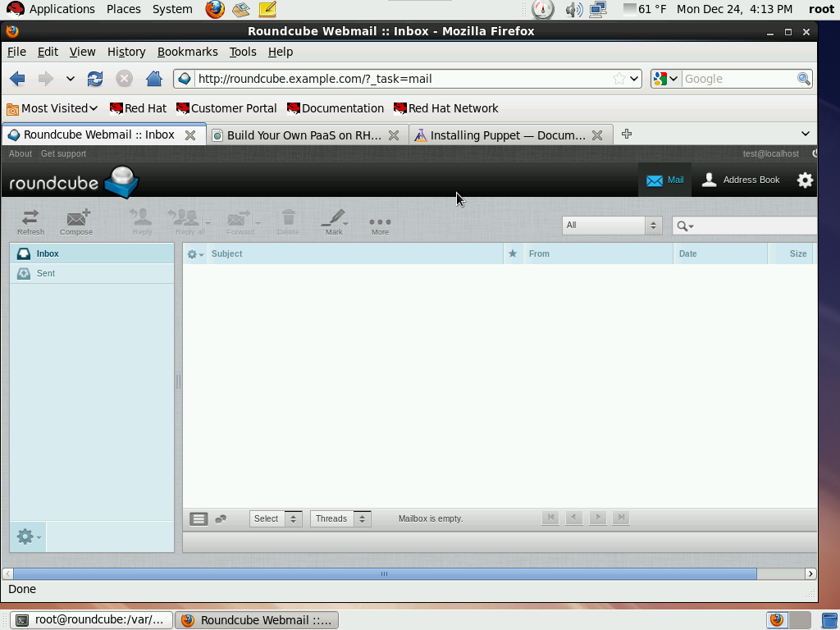
Task: Open the Compose new message icon
Action: click(76, 221)
